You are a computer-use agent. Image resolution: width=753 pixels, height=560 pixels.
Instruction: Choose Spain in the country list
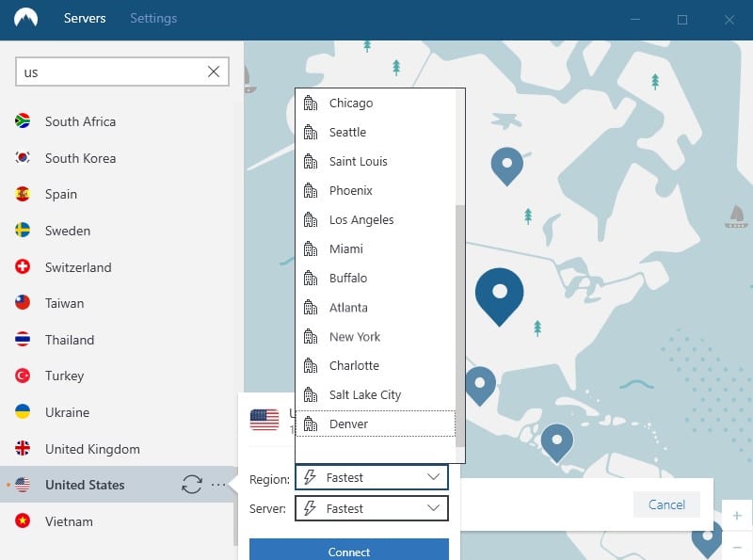(61, 195)
